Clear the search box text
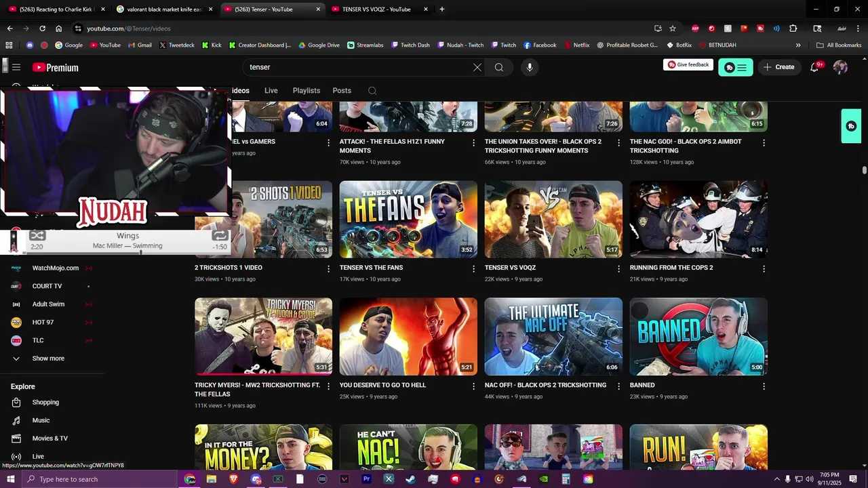 point(477,67)
